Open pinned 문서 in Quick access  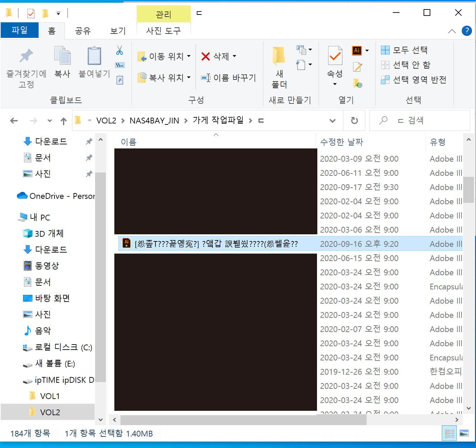43,158
